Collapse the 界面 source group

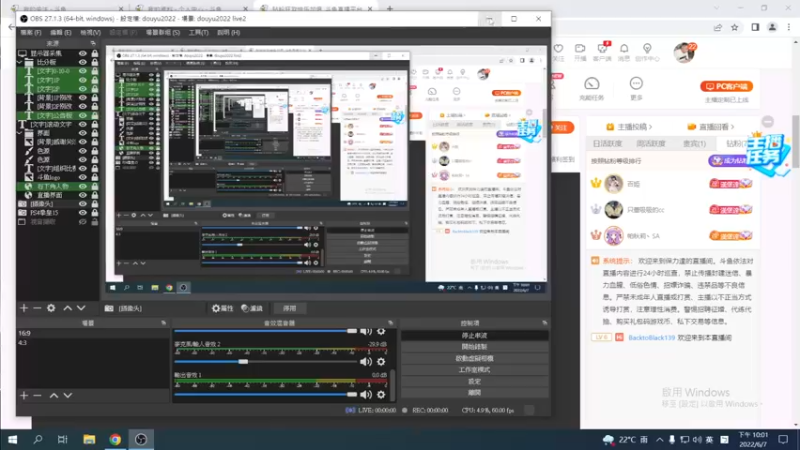pyautogui.click(x=20, y=133)
